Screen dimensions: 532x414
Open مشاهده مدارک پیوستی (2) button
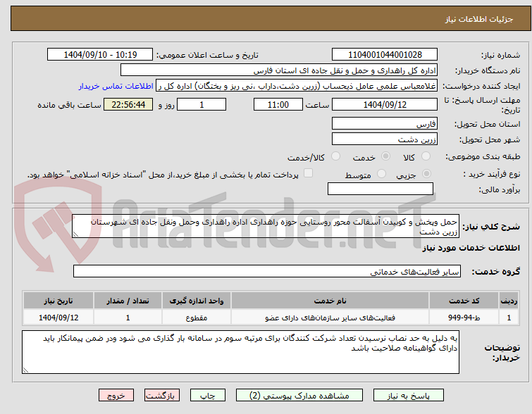(x=299, y=396)
